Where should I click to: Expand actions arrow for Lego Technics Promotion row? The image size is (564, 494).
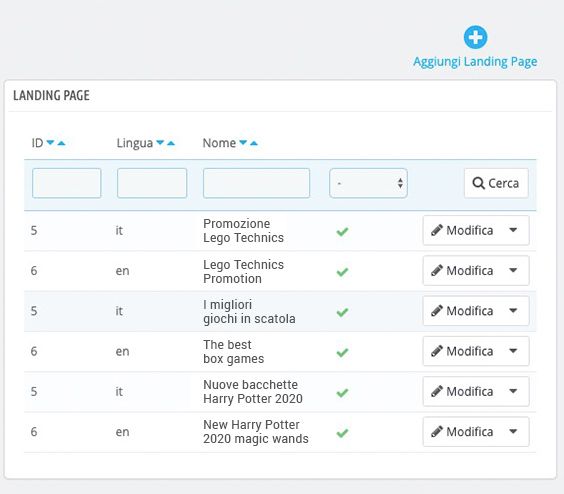pos(513,270)
